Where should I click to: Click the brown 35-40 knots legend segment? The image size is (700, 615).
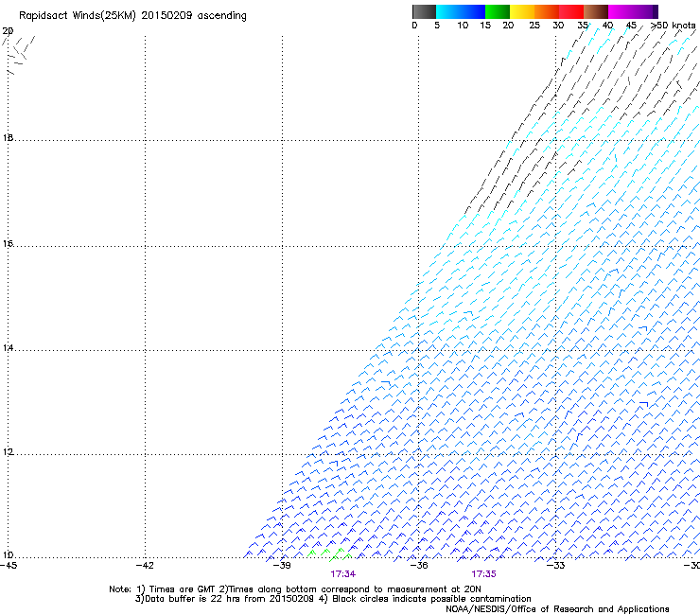coord(596,11)
